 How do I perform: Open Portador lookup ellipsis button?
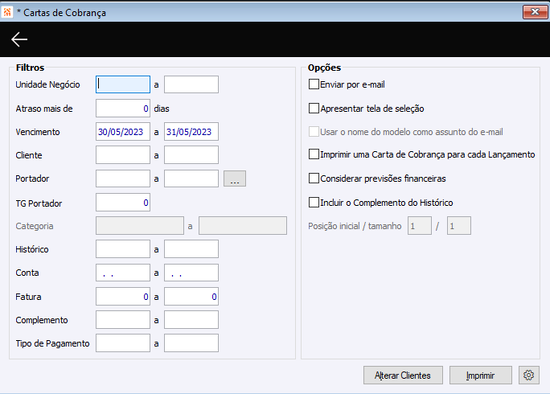pyautogui.click(x=235, y=179)
